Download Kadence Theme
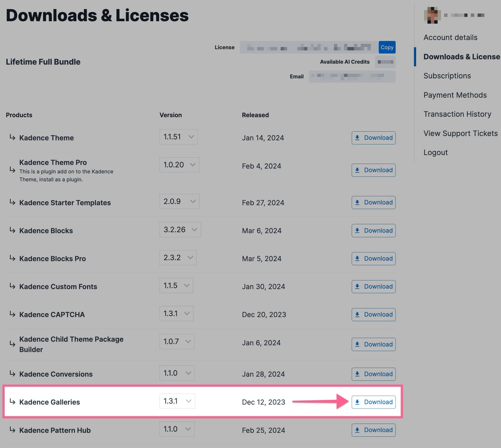The image size is (501, 448). [x=373, y=138]
